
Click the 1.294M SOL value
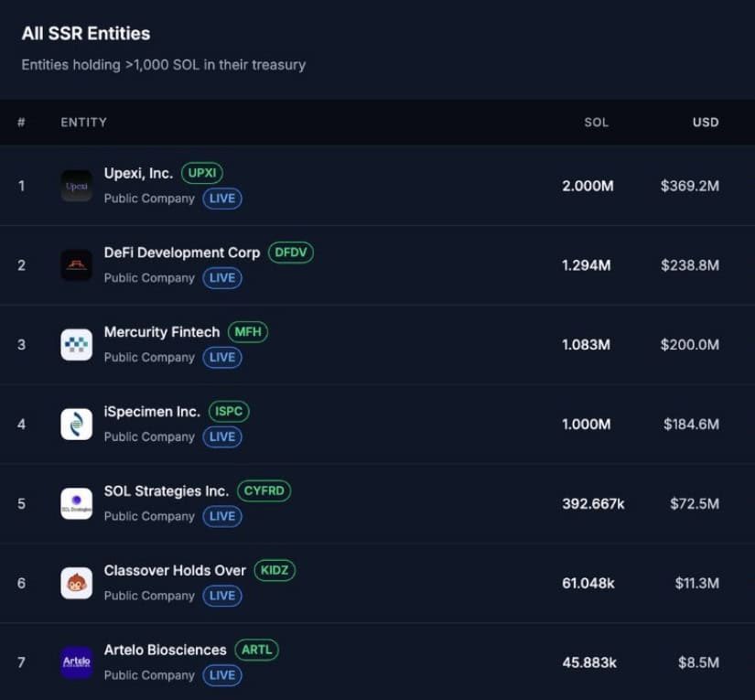tap(587, 265)
